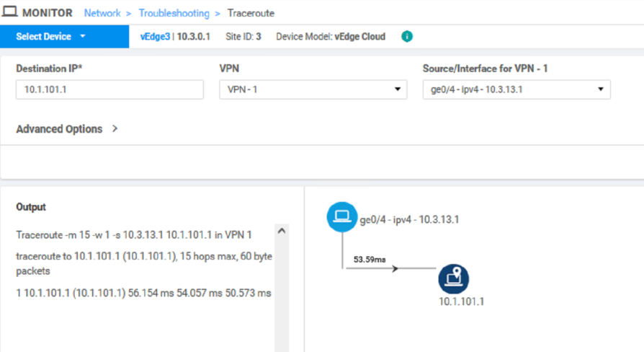644x352 pixels.
Task: Click the arrow on the hop link
Action: [395, 268]
